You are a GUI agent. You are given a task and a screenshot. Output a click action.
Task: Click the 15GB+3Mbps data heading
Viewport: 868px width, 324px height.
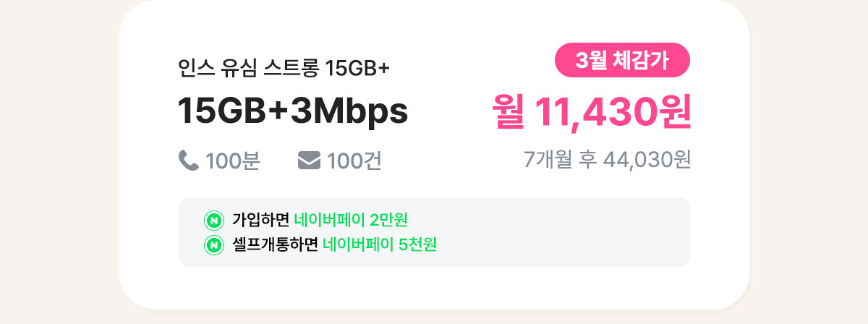coord(293,111)
